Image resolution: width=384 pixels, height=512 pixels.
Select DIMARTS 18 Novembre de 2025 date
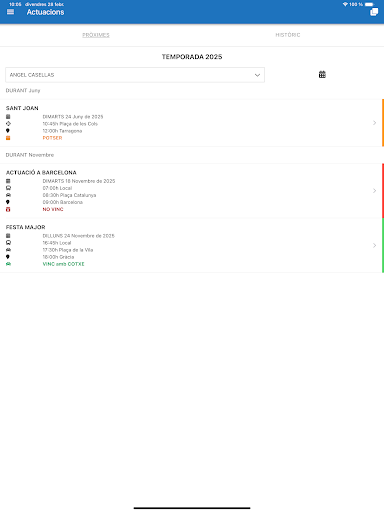point(79,181)
